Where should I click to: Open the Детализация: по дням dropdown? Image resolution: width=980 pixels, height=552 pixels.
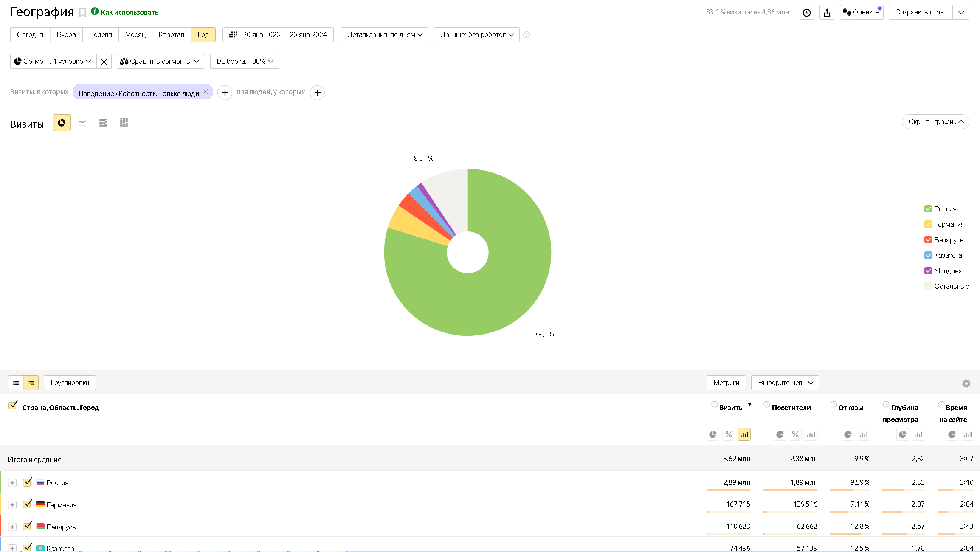point(384,35)
